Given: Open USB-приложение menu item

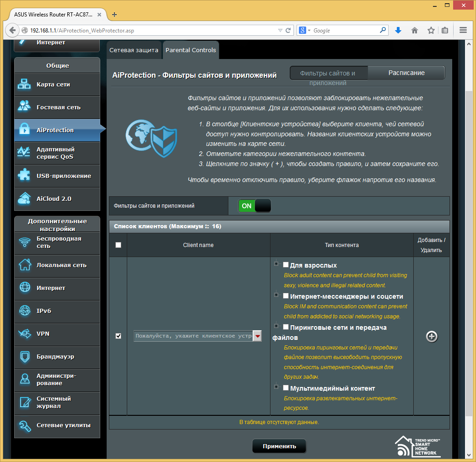Looking at the screenshot, I should pos(57,176).
